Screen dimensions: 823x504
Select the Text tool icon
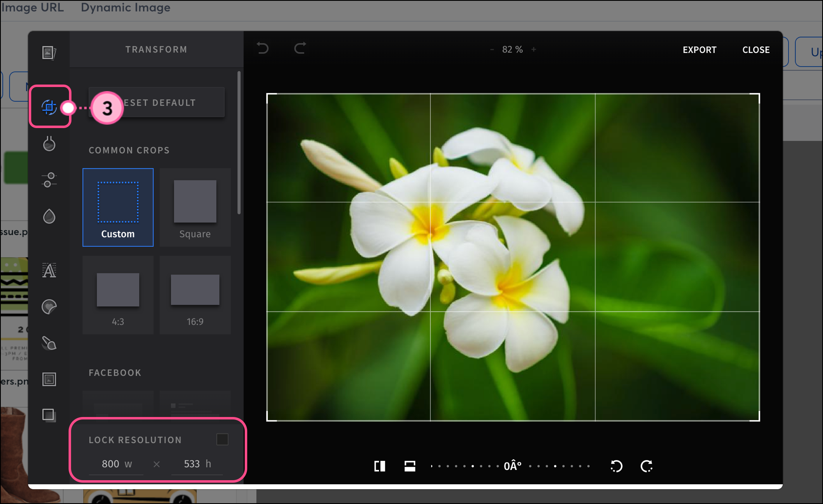click(x=49, y=270)
